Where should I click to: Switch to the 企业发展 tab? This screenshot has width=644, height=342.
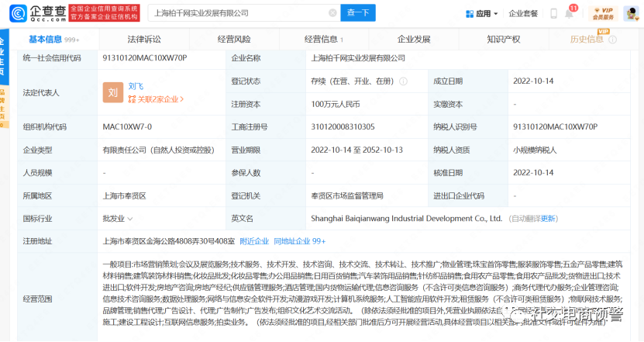[x=414, y=40]
